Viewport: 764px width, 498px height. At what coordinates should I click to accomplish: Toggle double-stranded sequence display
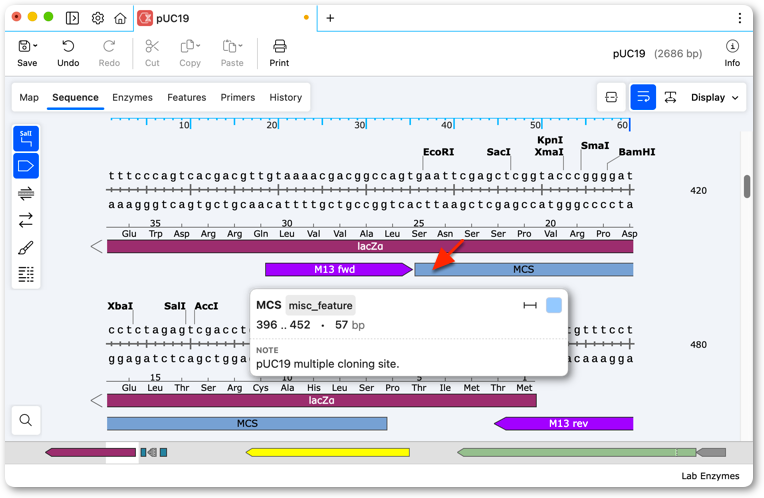pyautogui.click(x=26, y=193)
